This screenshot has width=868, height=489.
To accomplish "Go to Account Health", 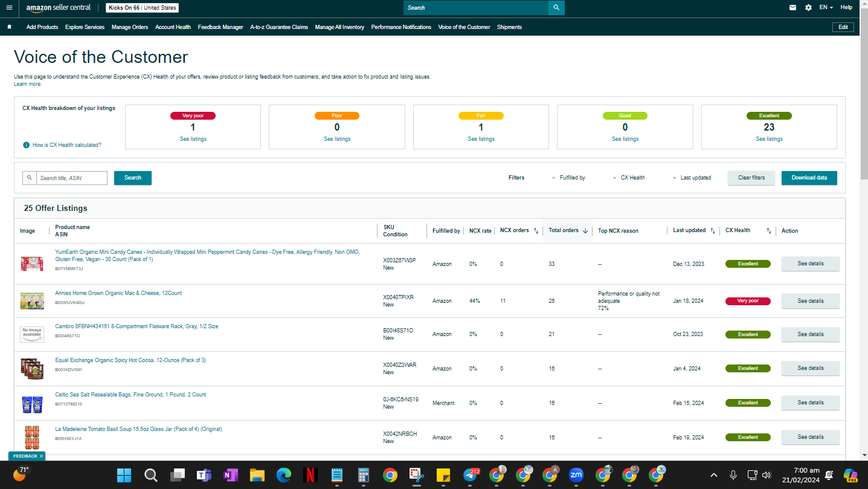I will [x=173, y=27].
